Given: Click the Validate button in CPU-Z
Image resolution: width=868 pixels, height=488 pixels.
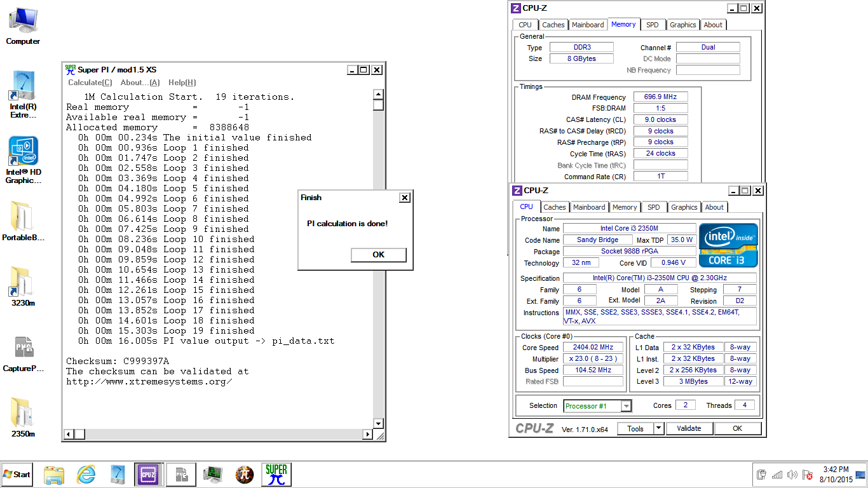Looking at the screenshot, I should pyautogui.click(x=689, y=429).
